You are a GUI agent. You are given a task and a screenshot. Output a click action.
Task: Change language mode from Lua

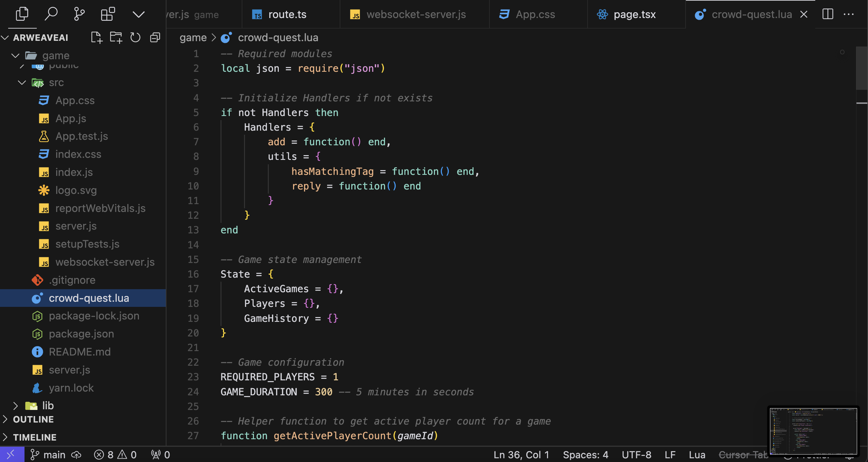tap(697, 455)
